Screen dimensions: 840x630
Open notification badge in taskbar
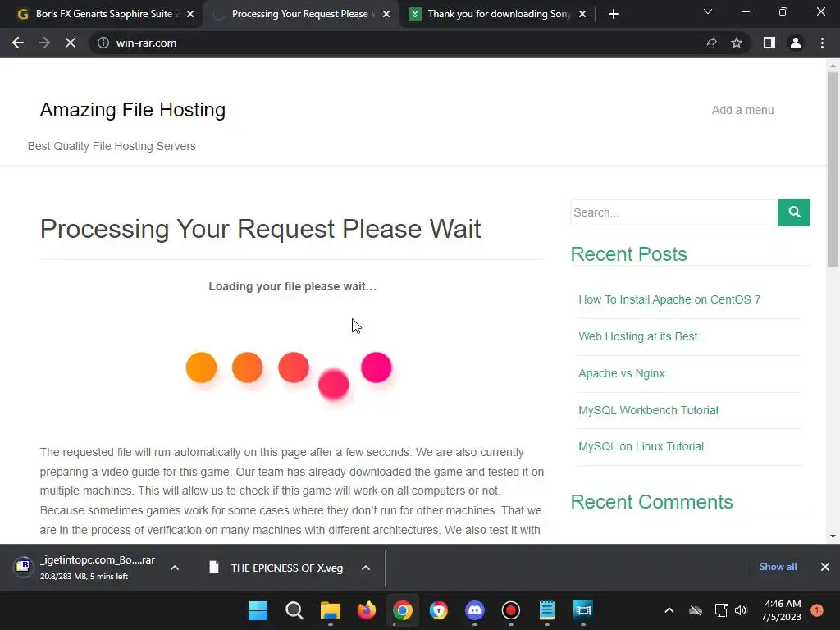pos(817,610)
